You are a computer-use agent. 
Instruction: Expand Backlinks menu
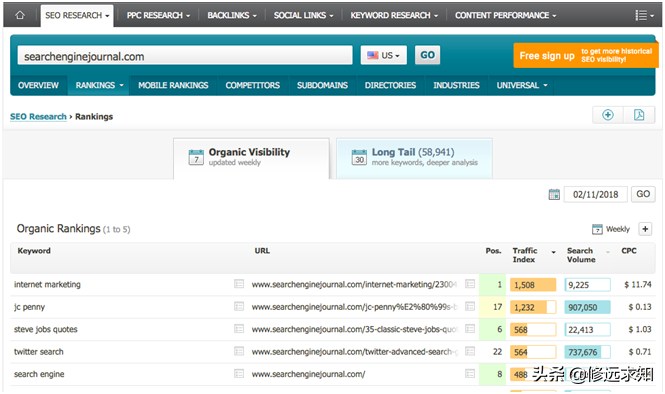click(x=232, y=16)
